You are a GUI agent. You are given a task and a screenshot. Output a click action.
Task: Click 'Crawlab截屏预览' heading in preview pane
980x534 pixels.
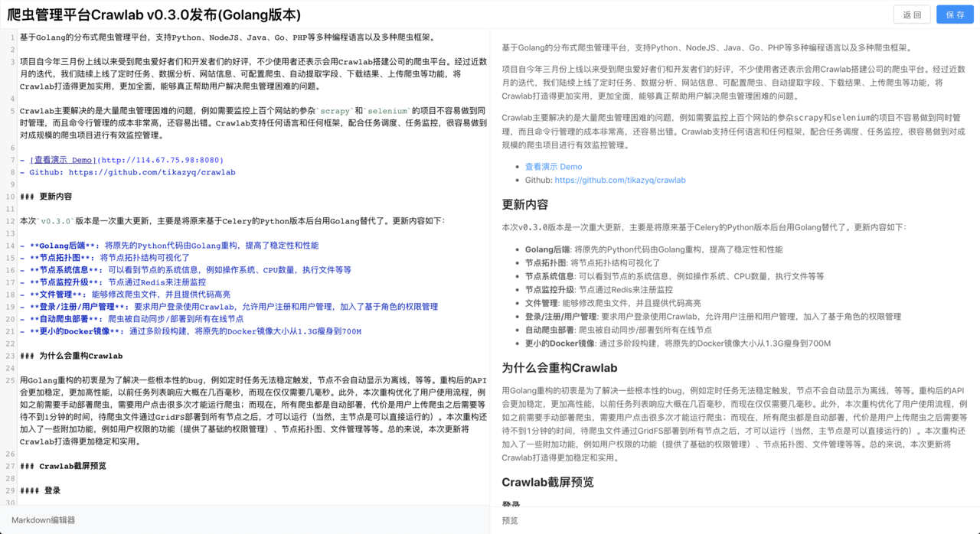[547, 483]
